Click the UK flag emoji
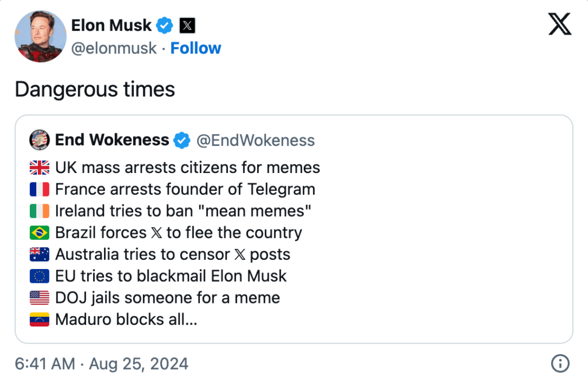The image size is (588, 384). pyautogui.click(x=39, y=168)
